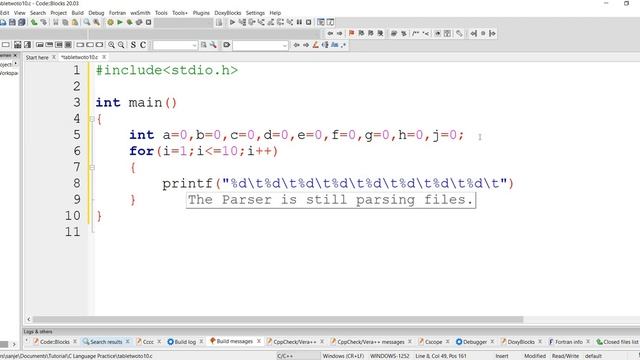Click the Windows (CR+LF) status entry
Viewport: 640px width, 360px height.
pyautogui.click(x=343, y=356)
